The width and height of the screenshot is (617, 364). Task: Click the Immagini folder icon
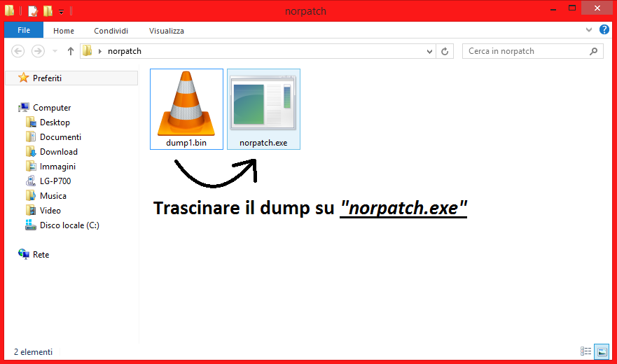pos(31,166)
